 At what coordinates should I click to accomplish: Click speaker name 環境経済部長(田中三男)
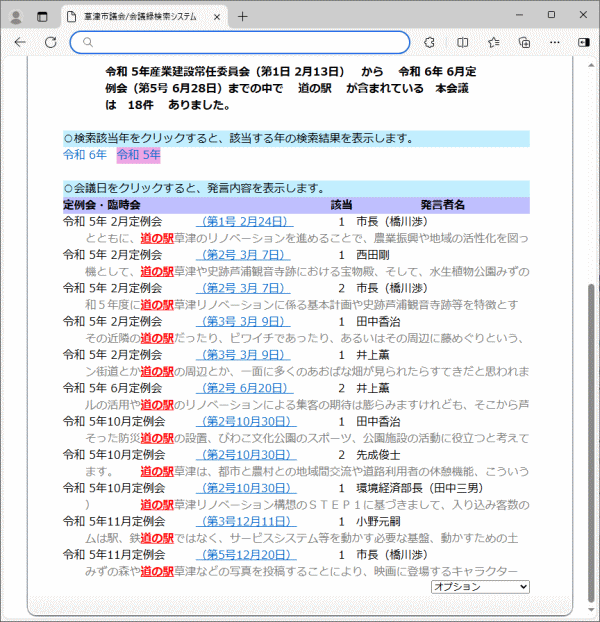(x=420, y=488)
